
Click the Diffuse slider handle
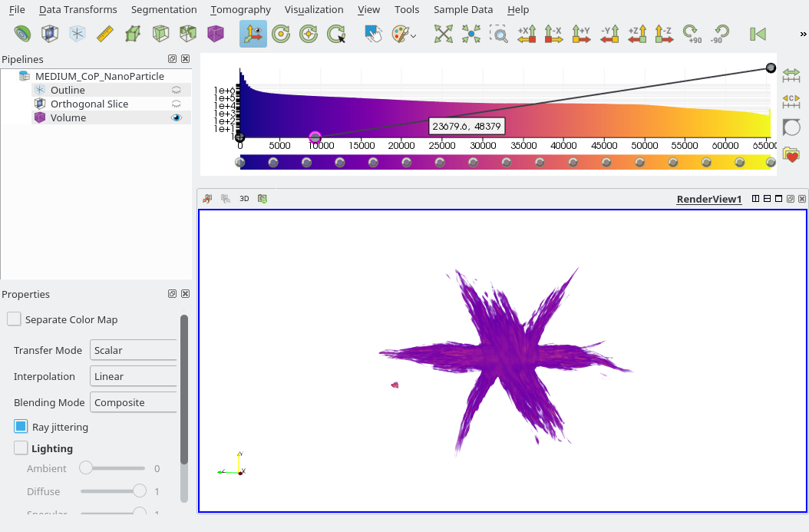click(x=139, y=491)
